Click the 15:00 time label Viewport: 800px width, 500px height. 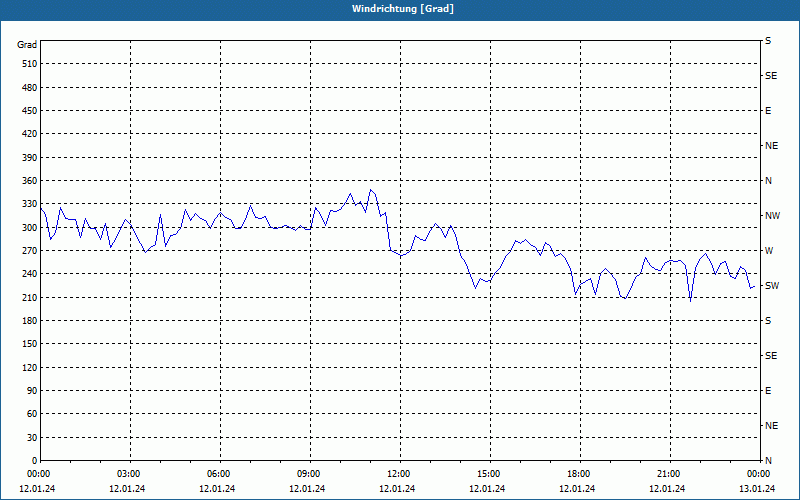pos(489,474)
